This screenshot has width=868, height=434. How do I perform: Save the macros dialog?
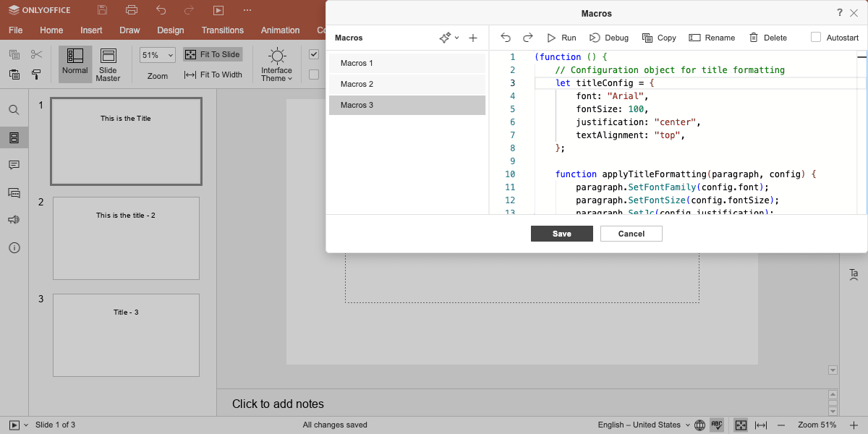pos(562,234)
